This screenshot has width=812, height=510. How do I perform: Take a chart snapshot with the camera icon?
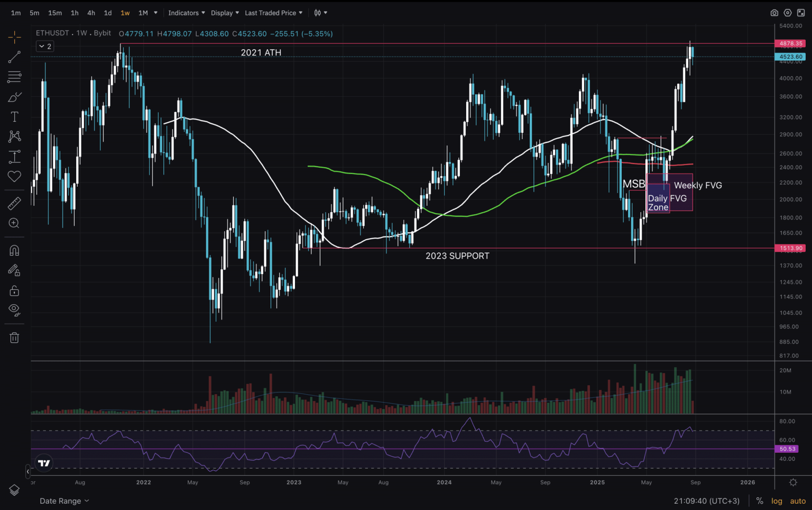[x=774, y=12]
